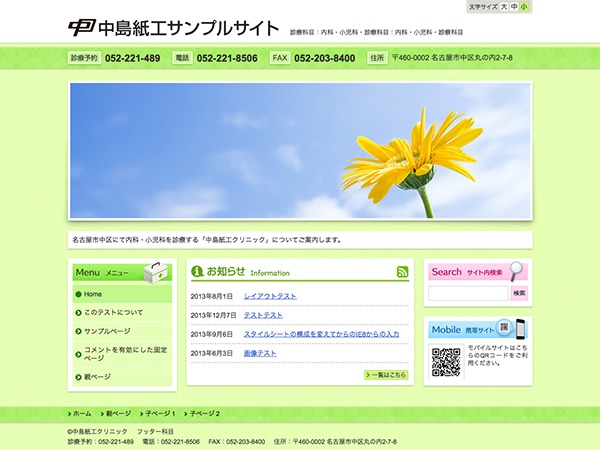Image resolution: width=600 pixels, height=450 pixels.
Task: Click reservation number 052-221-489 in header
Action: [x=132, y=58]
